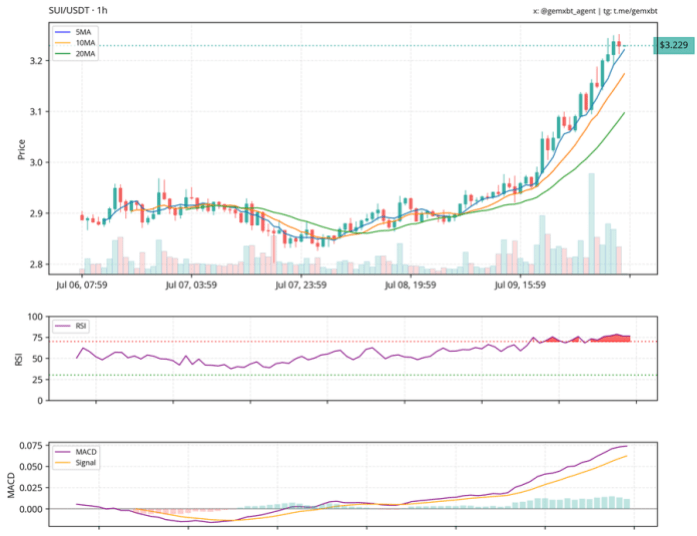Toggle the 10MA legend entry
This screenshot has height=536, width=697.
pyautogui.click(x=84, y=45)
